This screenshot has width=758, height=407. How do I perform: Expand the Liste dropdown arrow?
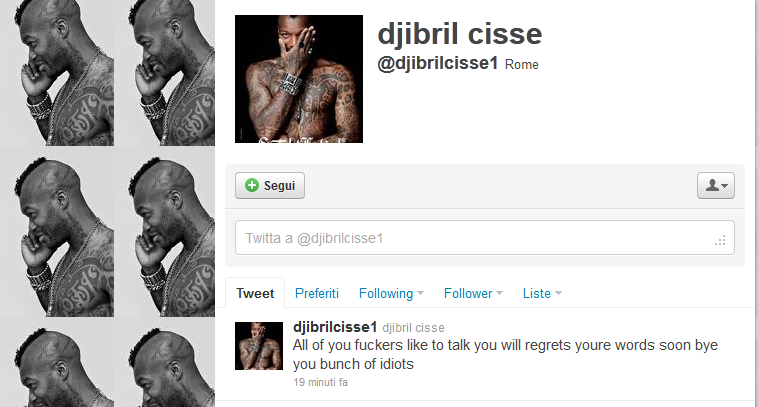click(558, 293)
